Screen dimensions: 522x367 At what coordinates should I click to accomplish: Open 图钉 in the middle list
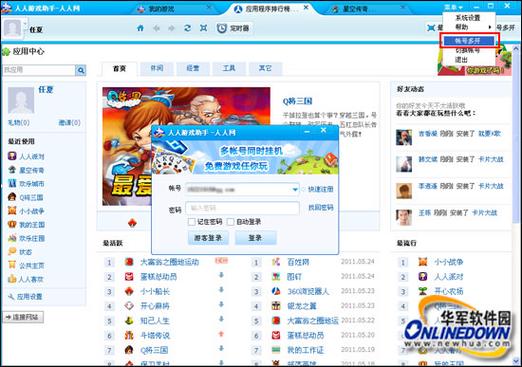coord(295,277)
